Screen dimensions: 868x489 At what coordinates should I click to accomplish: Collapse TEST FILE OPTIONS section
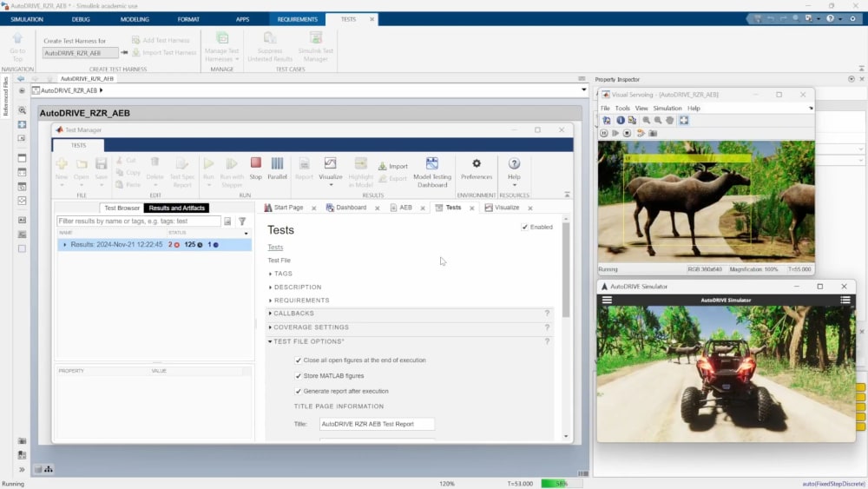point(270,341)
